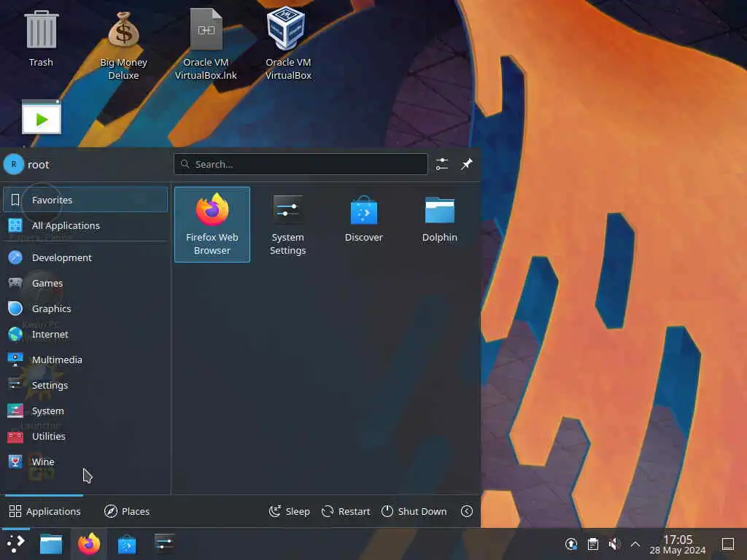
Task: Open Dolphin file manager from Favorites
Action: coord(439,225)
